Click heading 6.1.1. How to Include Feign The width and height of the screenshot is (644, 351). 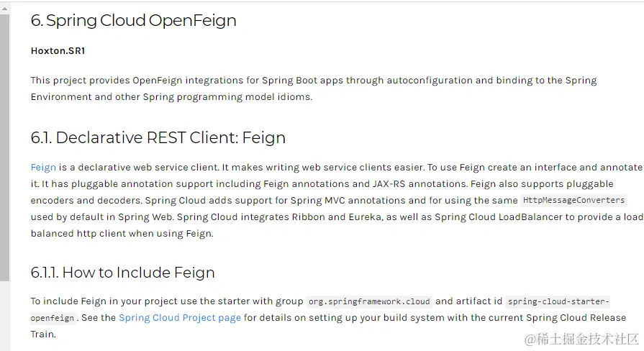123,273
